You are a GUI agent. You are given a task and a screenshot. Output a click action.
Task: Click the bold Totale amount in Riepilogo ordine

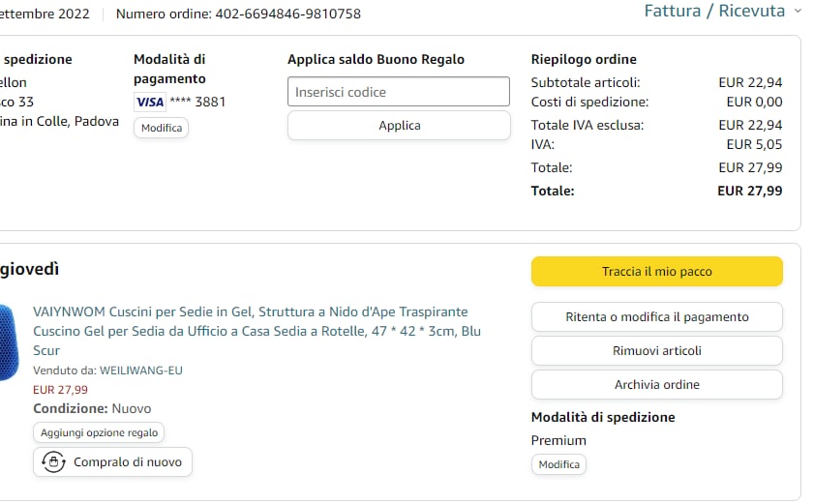(749, 191)
